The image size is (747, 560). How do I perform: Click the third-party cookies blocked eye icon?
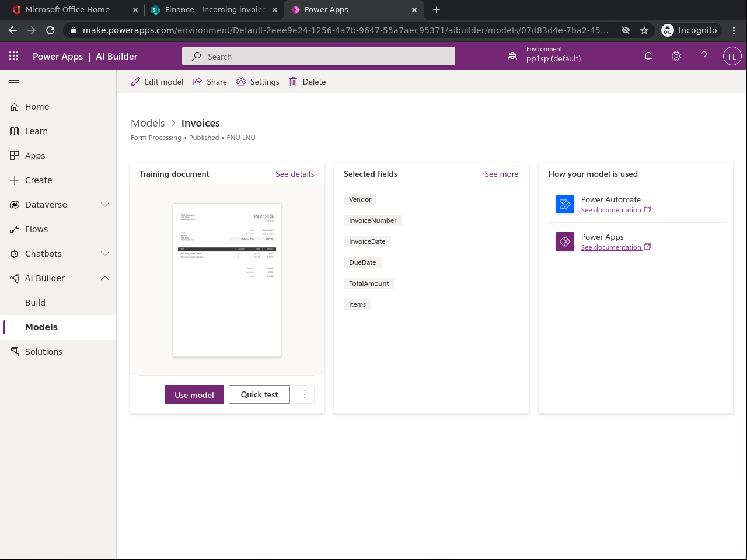click(626, 30)
